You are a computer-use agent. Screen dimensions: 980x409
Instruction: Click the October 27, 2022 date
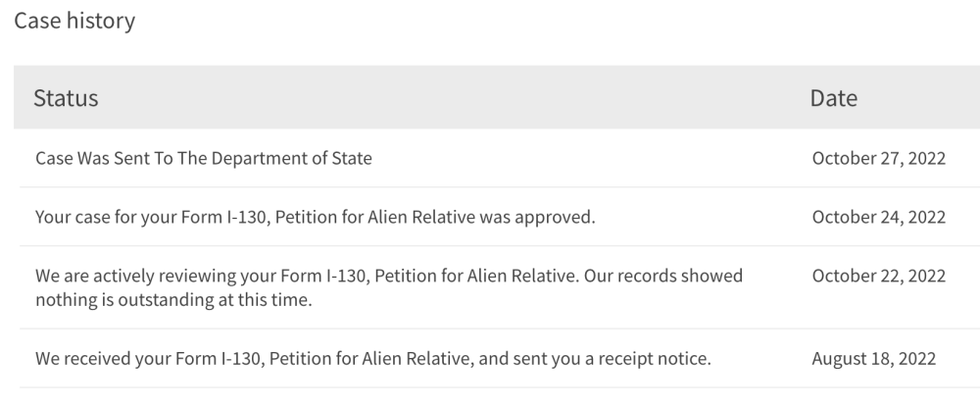coord(878,158)
